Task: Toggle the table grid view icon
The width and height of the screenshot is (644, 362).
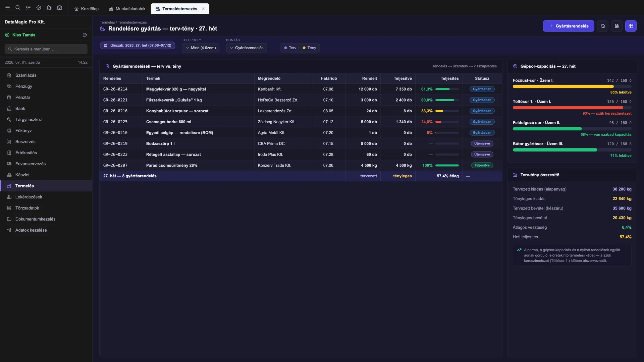Action: 631,26
